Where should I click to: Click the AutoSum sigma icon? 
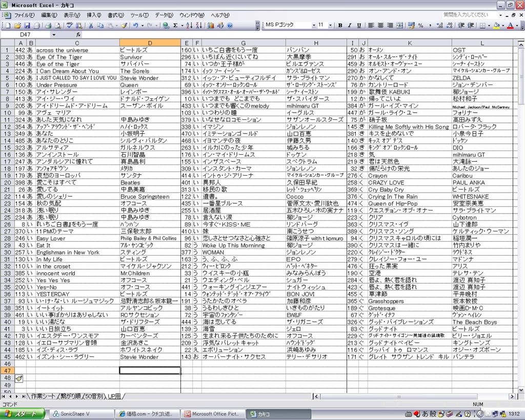(175, 25)
